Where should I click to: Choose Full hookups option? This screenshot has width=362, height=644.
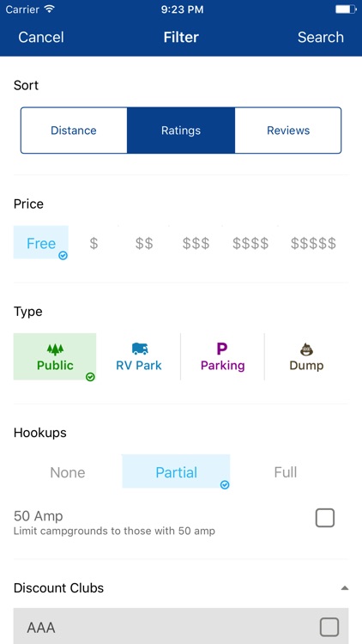click(x=286, y=472)
